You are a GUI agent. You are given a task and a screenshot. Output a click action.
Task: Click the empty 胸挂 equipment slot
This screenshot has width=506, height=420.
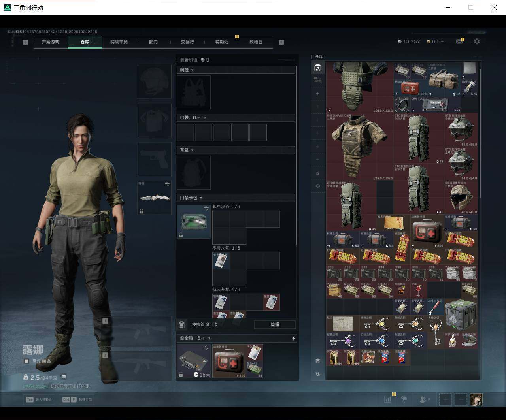(x=194, y=92)
